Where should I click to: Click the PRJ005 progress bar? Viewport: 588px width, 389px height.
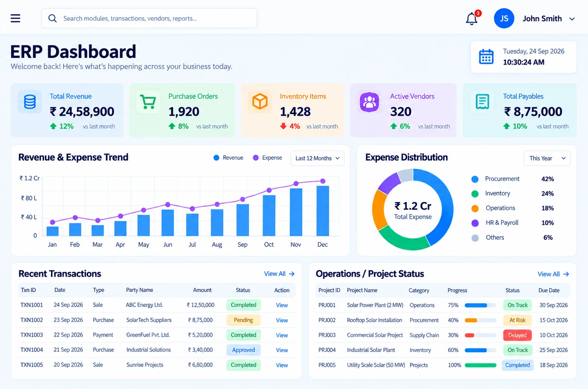click(480, 365)
